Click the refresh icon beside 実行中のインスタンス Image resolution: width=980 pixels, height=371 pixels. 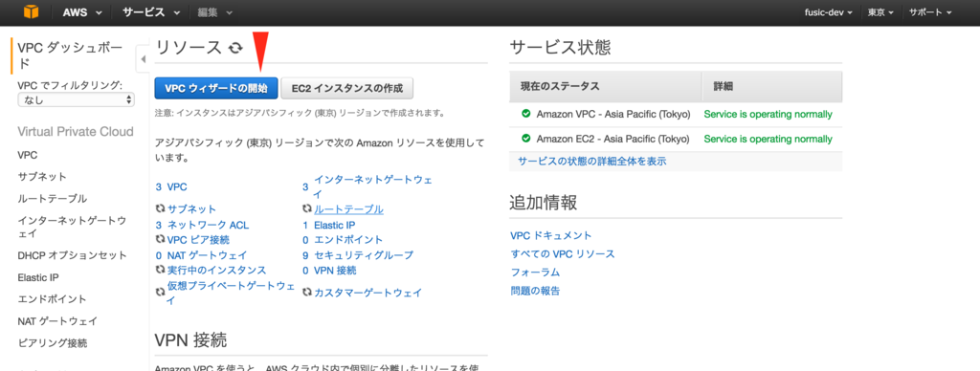(160, 270)
